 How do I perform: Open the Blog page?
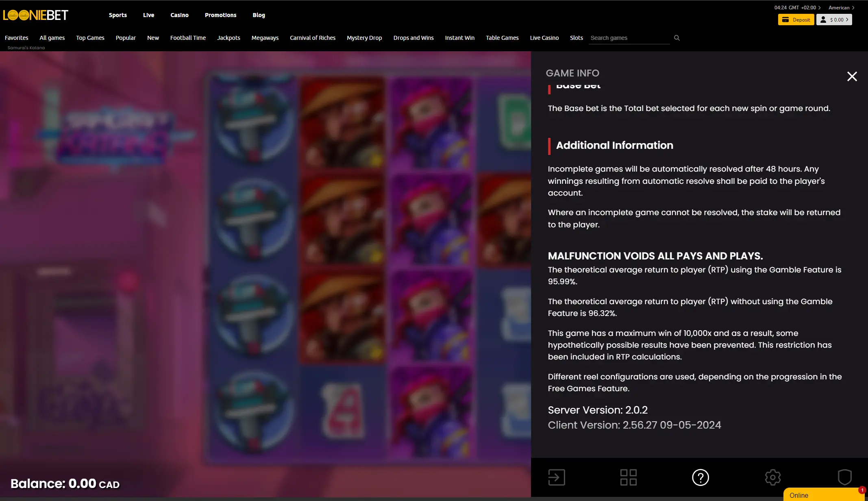tap(259, 15)
